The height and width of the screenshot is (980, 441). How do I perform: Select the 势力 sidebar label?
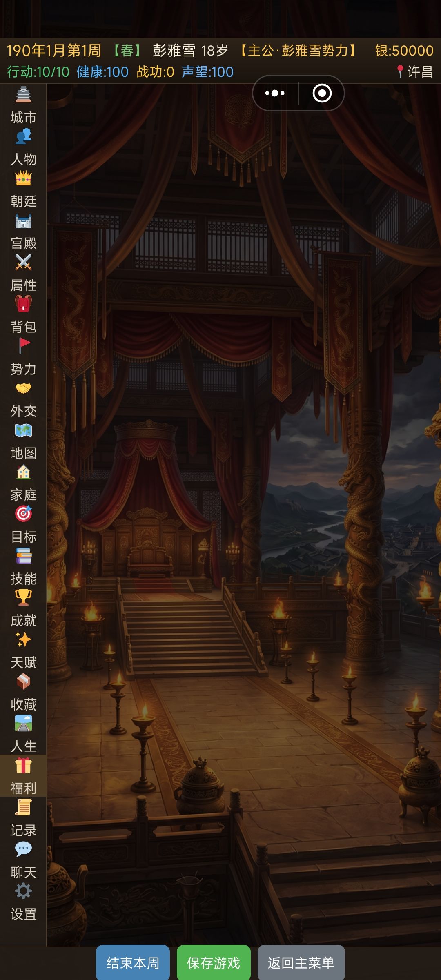coord(23,369)
